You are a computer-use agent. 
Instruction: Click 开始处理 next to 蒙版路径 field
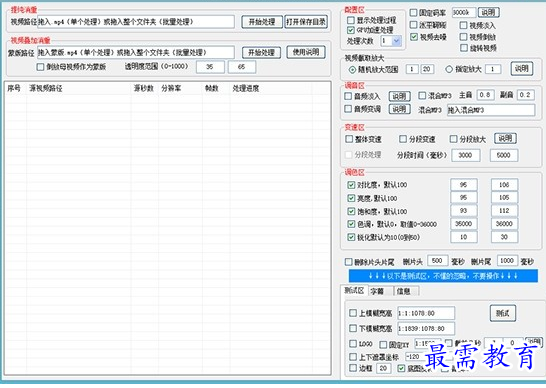(261, 53)
